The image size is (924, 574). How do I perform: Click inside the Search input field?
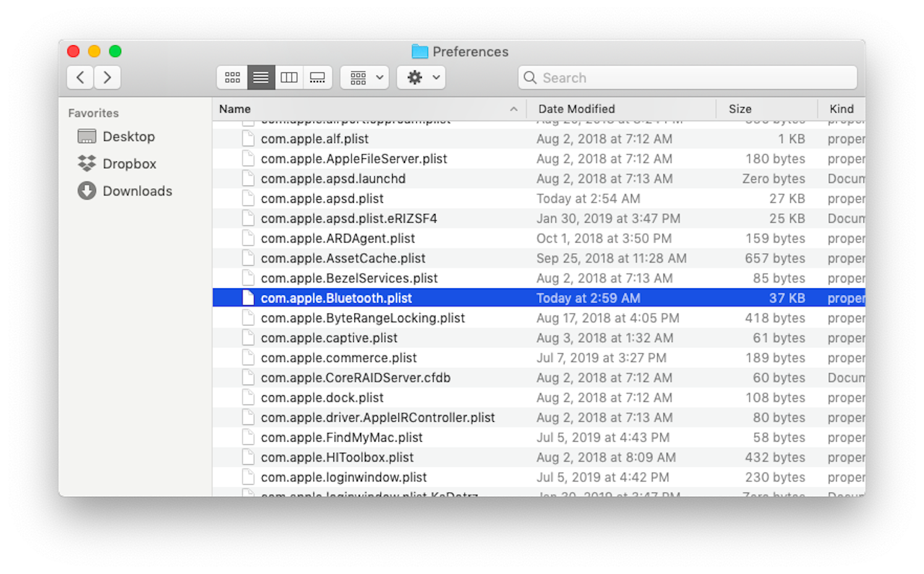(x=649, y=77)
